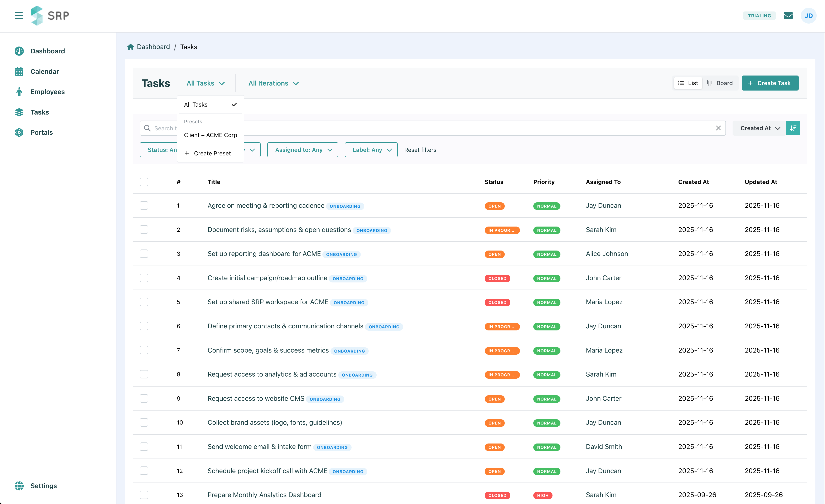Open Calendar from the sidebar
The width and height of the screenshot is (825, 504).
click(44, 71)
